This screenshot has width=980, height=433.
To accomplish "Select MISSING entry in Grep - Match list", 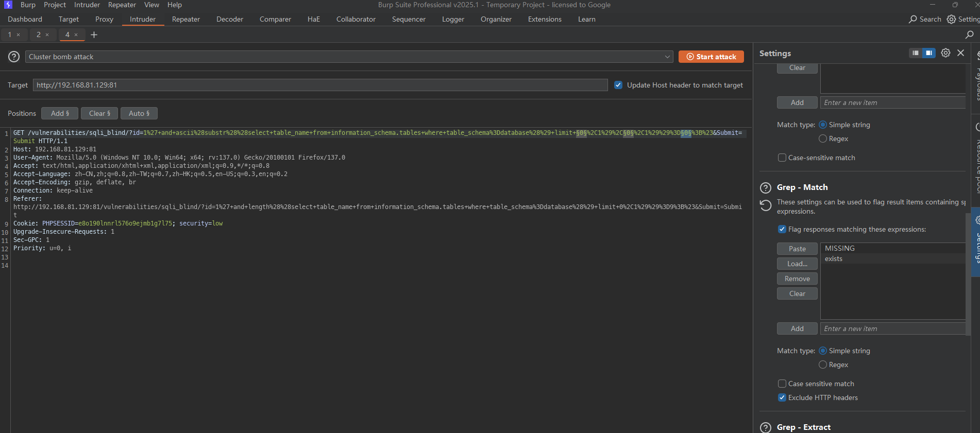I will [x=892, y=248].
